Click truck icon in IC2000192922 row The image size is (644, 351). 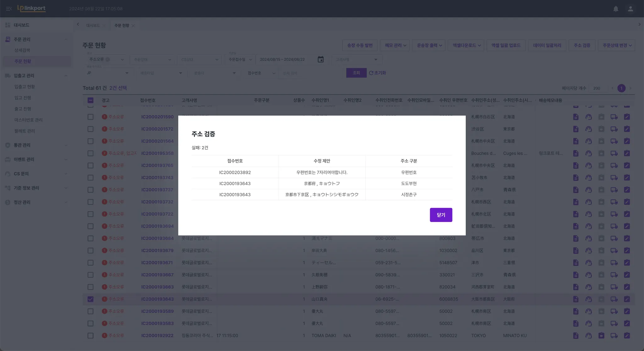point(614,336)
